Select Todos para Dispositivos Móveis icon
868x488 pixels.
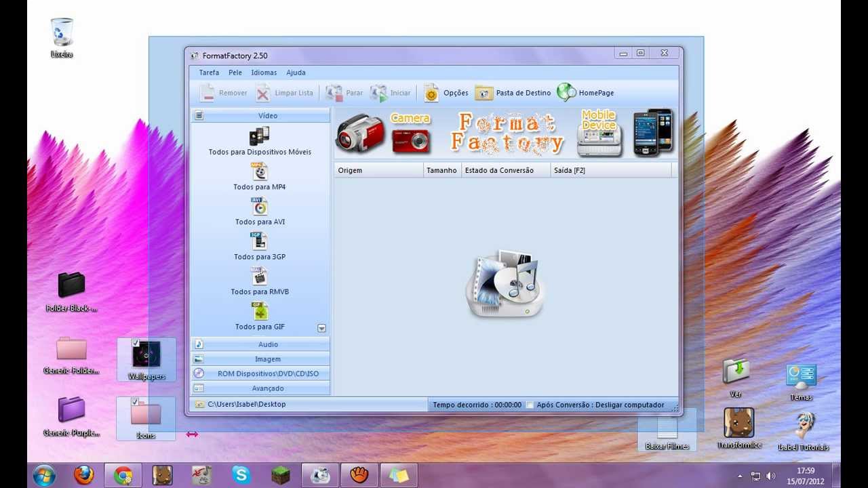click(260, 142)
